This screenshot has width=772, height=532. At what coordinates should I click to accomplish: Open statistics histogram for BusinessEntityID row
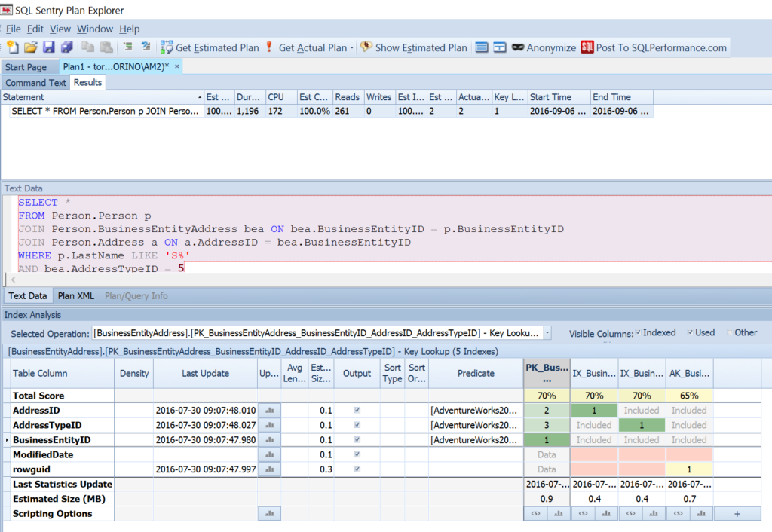coord(269,440)
